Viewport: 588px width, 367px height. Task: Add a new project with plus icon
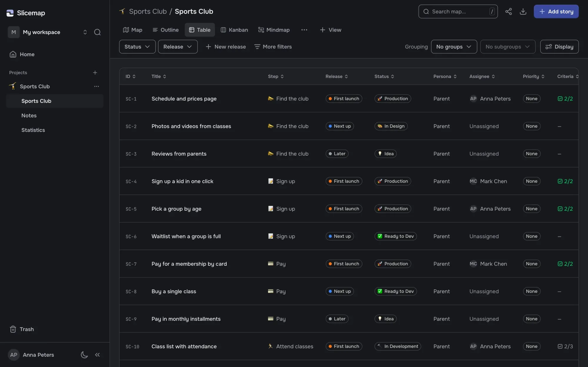95,73
